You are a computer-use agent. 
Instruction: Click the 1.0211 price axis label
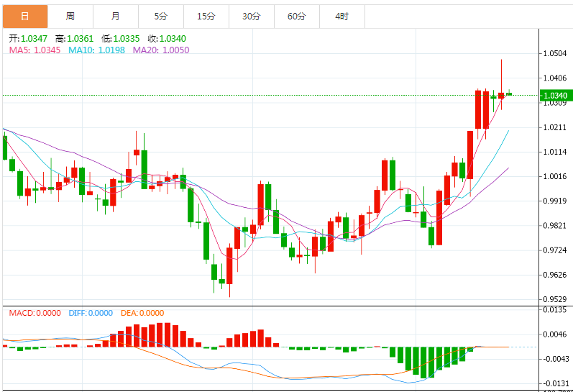click(555, 127)
